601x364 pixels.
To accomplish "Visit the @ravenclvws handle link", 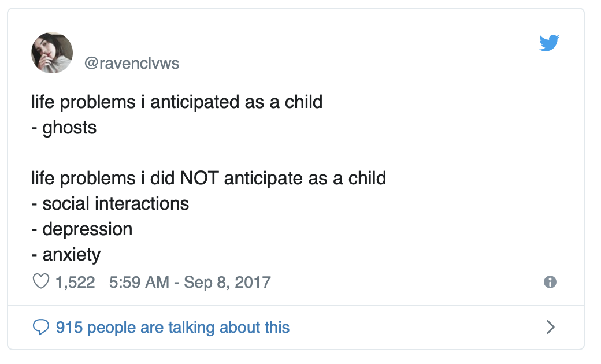I will 132,63.
